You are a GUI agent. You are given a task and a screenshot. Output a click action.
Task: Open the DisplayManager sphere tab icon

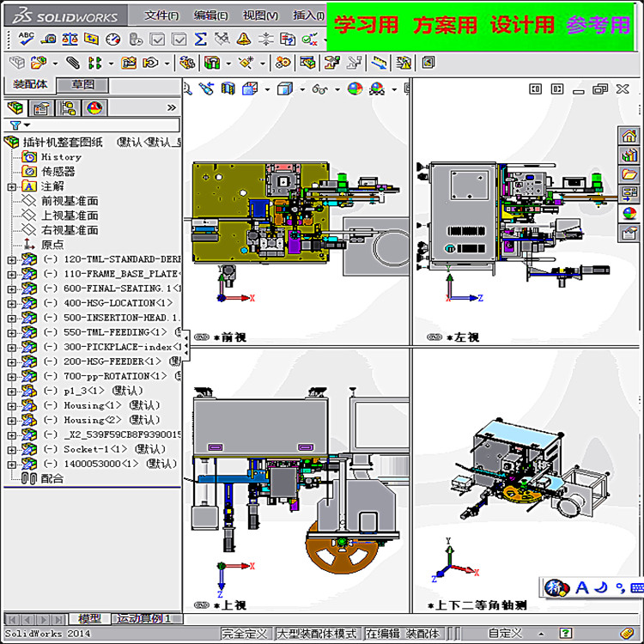tap(94, 108)
